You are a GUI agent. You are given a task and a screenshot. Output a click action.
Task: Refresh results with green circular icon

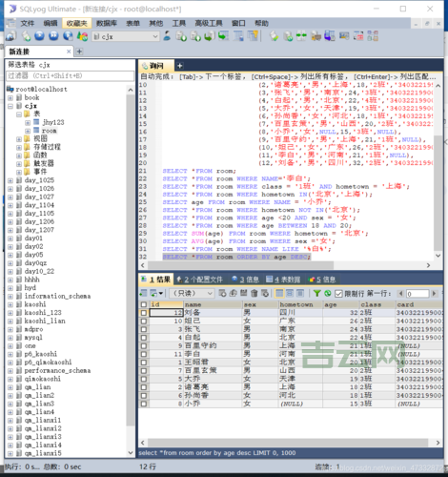click(328, 293)
